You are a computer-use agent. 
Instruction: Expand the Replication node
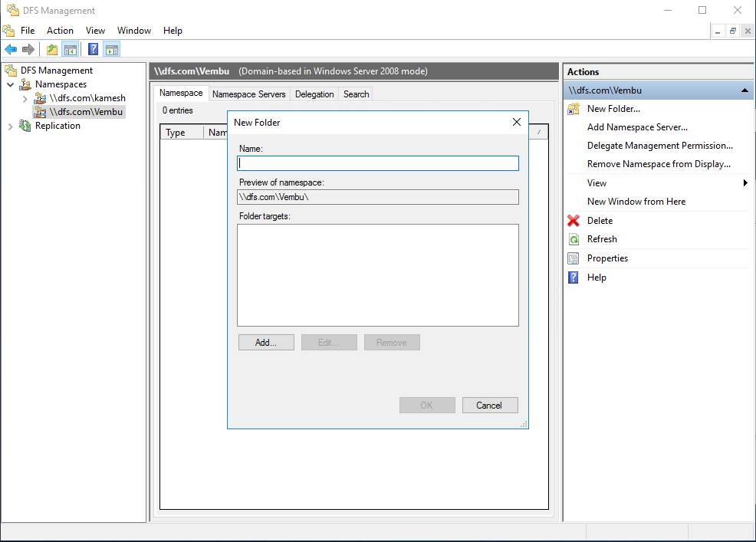click(x=10, y=126)
